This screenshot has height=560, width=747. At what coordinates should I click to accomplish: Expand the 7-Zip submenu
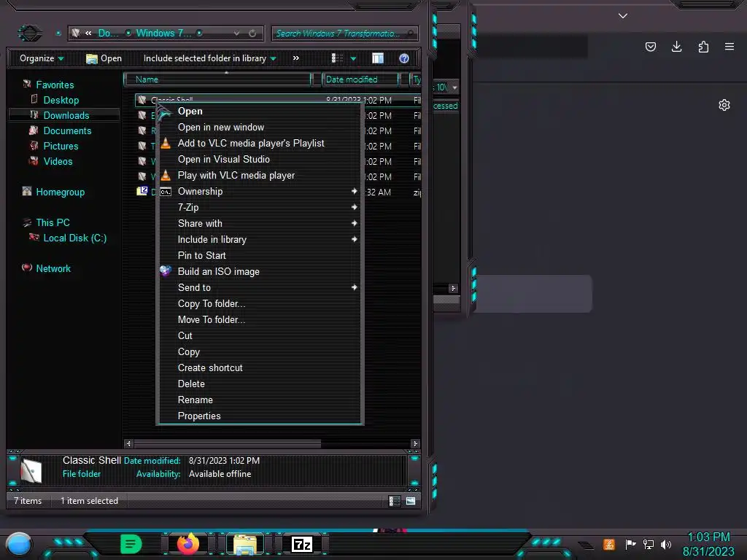[260, 207]
